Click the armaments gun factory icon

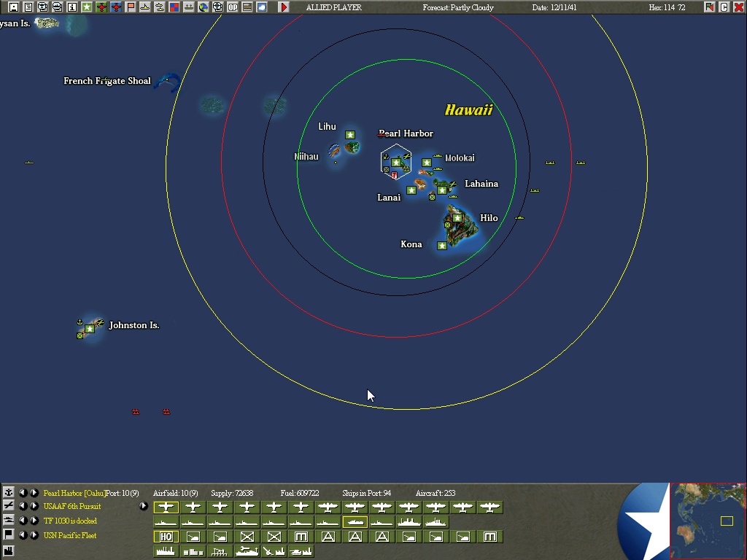pos(274,551)
